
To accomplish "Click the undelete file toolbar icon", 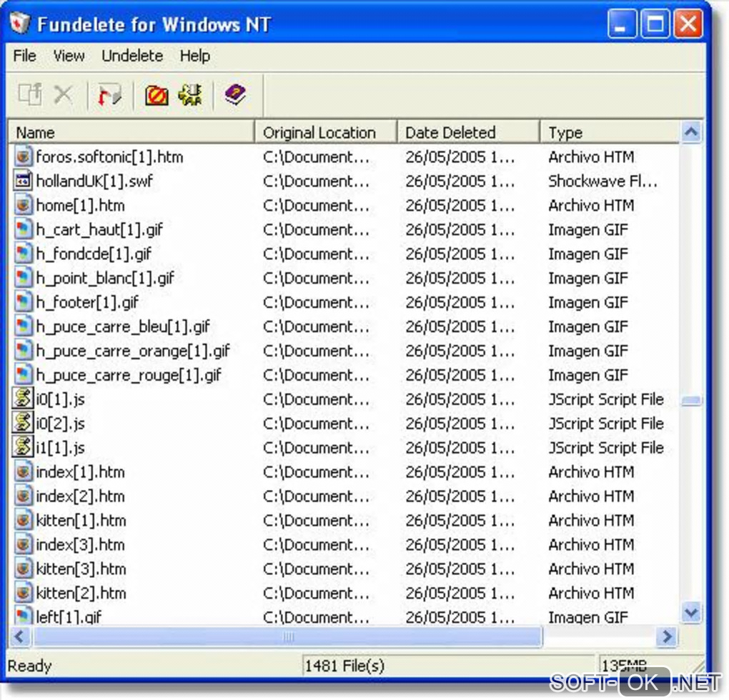I will pyautogui.click(x=30, y=95).
